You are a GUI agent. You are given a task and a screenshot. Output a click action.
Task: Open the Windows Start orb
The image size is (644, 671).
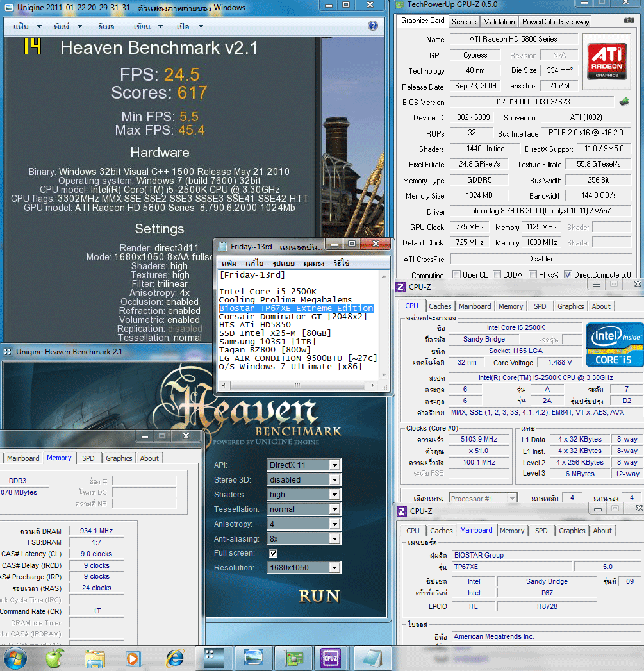tap(15, 658)
